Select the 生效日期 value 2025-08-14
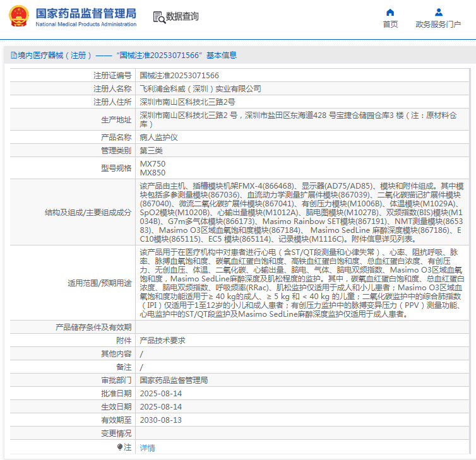This screenshot has height=460, width=476. [x=161, y=407]
